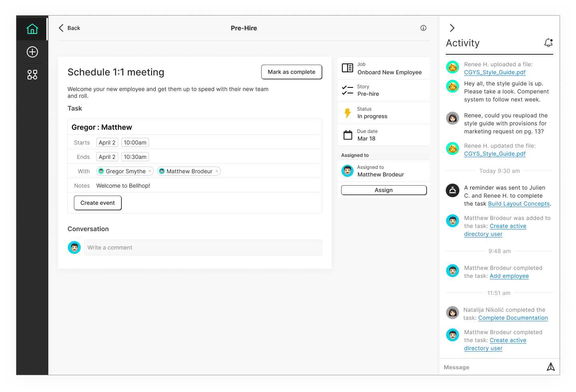
Task: Click the Job book icon
Action: 348,68
